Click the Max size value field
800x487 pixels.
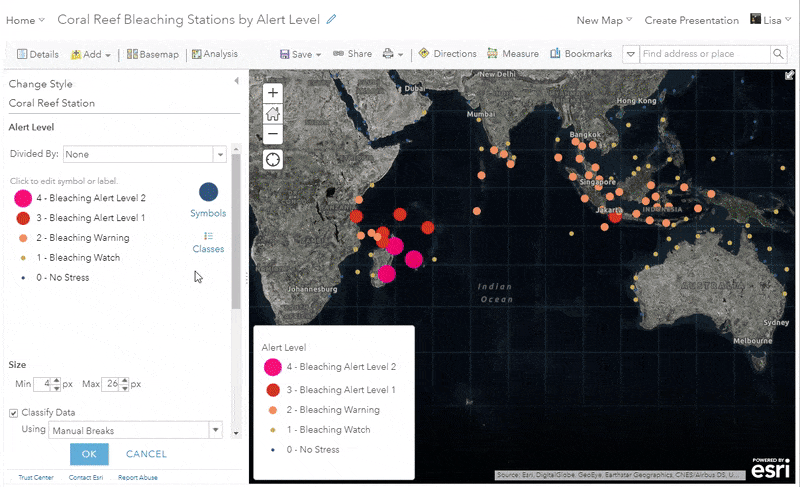point(111,384)
